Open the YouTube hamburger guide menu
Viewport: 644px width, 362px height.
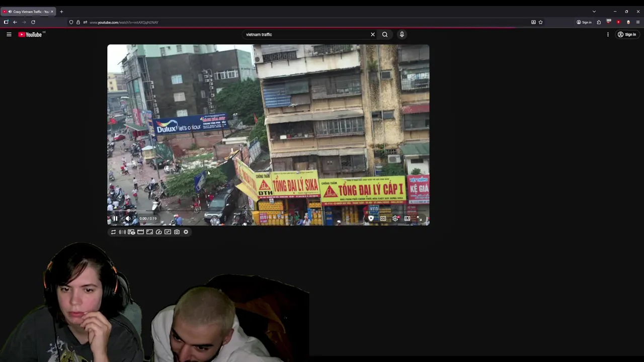[x=9, y=34]
